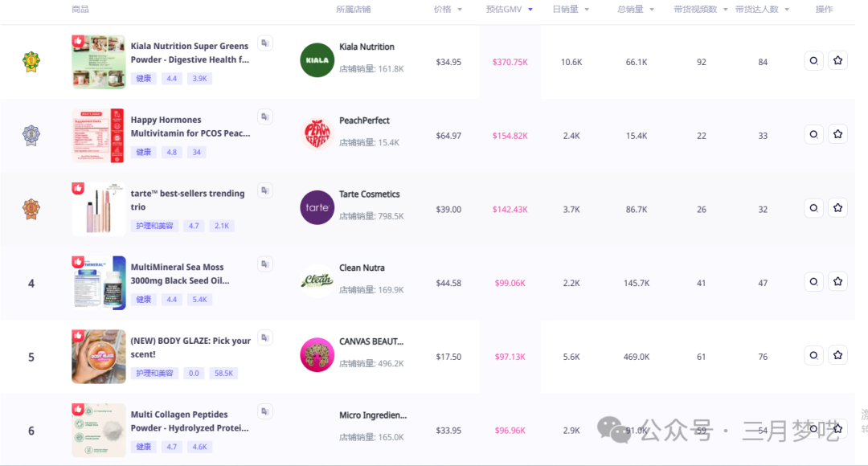
Task: Sort by 日销量 column header
Action: pyautogui.click(x=571, y=10)
